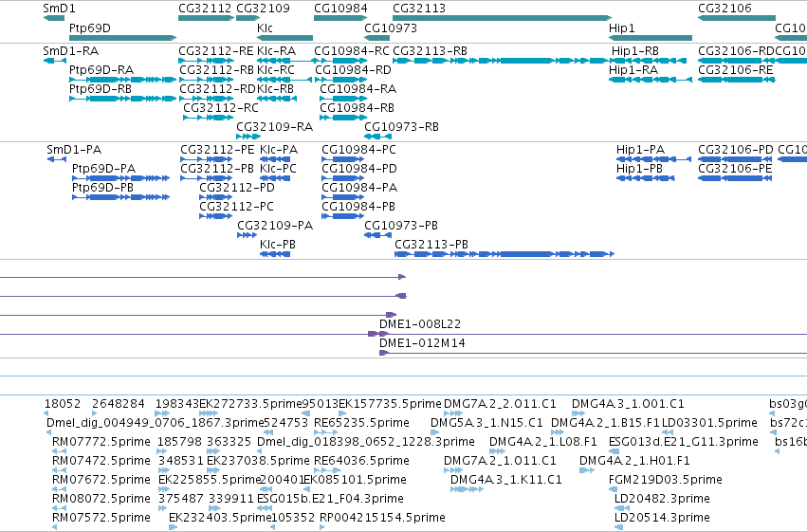Select the CG32112-PC protein feature
The width and height of the screenshot is (807, 532).
(x=215, y=216)
